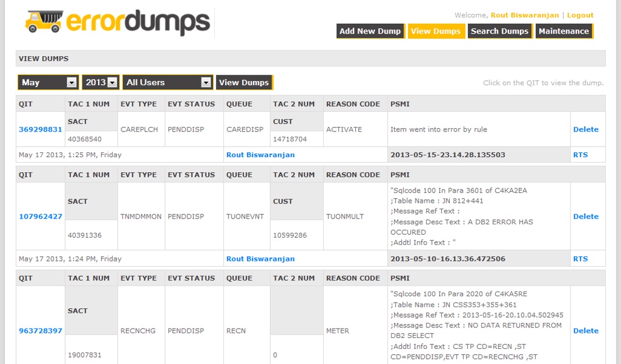
Task: Select event type RECNCHG
Action: point(138,331)
